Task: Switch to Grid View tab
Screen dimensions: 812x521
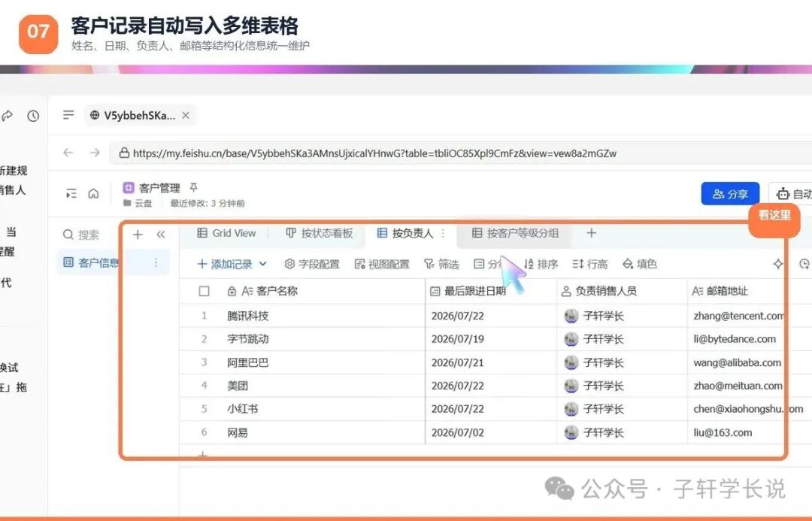Action: click(226, 233)
